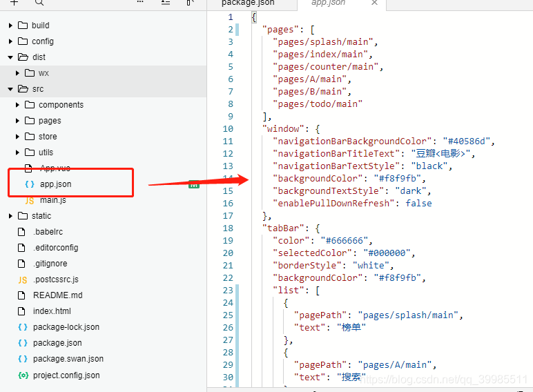Click the .gitignore file icon

21,264
